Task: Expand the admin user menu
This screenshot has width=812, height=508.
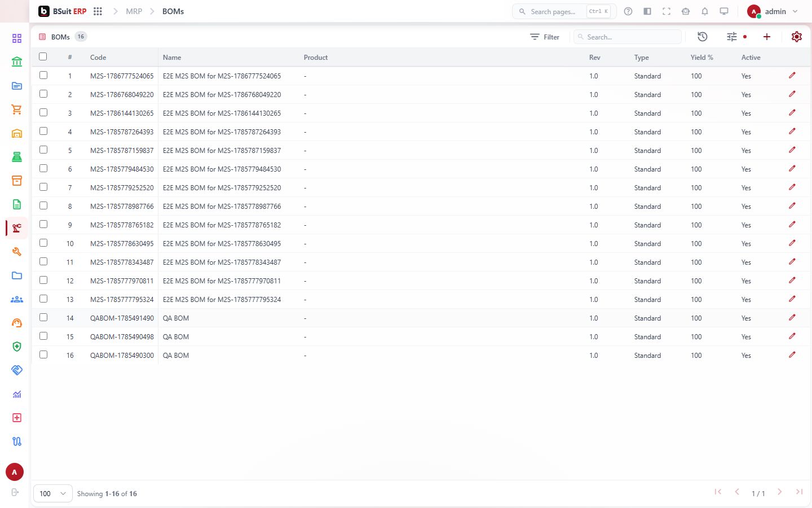Action: (x=773, y=11)
